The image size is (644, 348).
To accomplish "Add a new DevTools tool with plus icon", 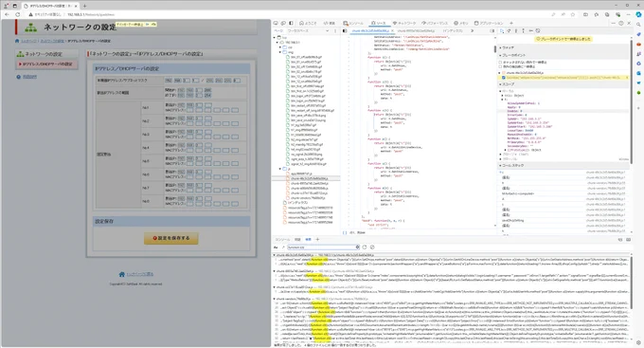I will pyautogui.click(x=511, y=23).
